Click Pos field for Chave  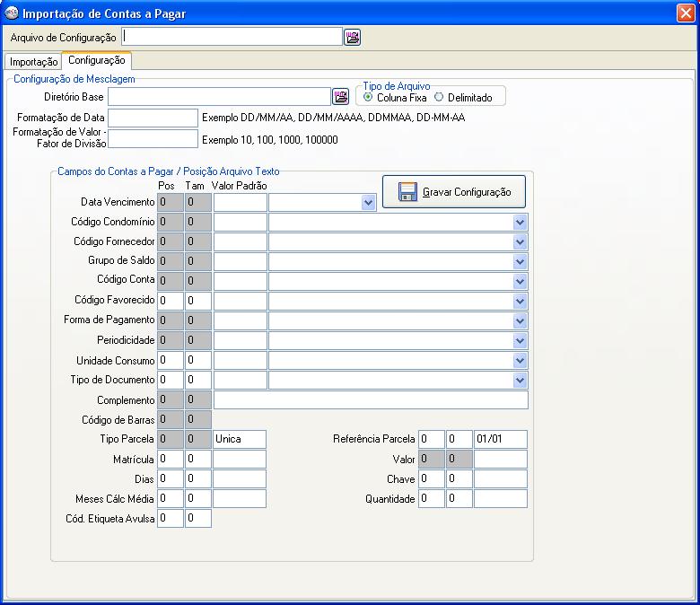pos(432,478)
